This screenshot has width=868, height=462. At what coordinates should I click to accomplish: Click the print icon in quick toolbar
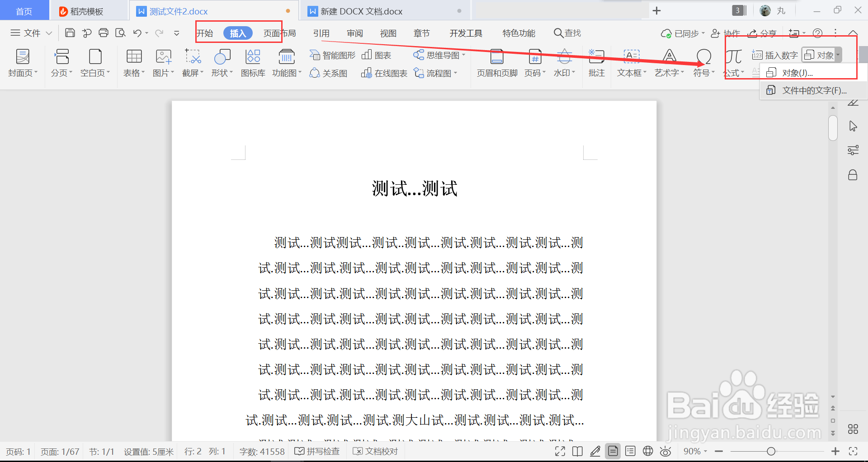pos(104,33)
